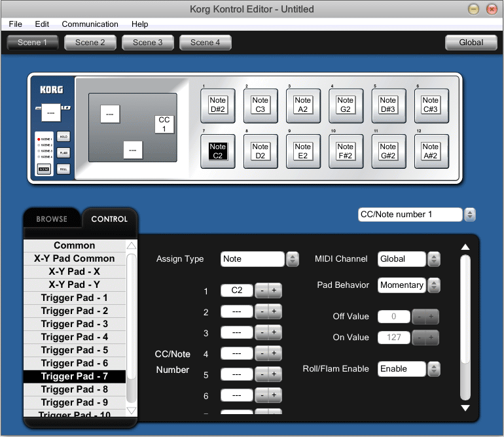Increase note number 6 with plus
Image resolution: width=504 pixels, height=437 pixels.
274,395
